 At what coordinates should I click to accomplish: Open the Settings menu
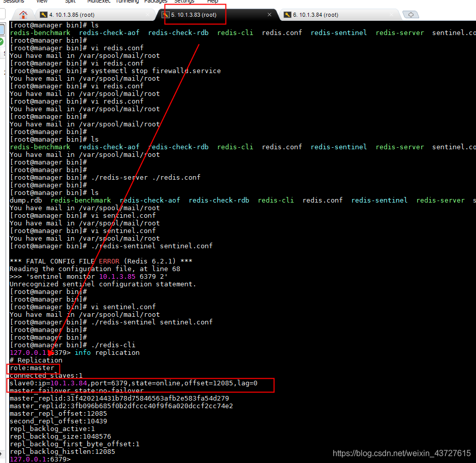click(x=184, y=2)
